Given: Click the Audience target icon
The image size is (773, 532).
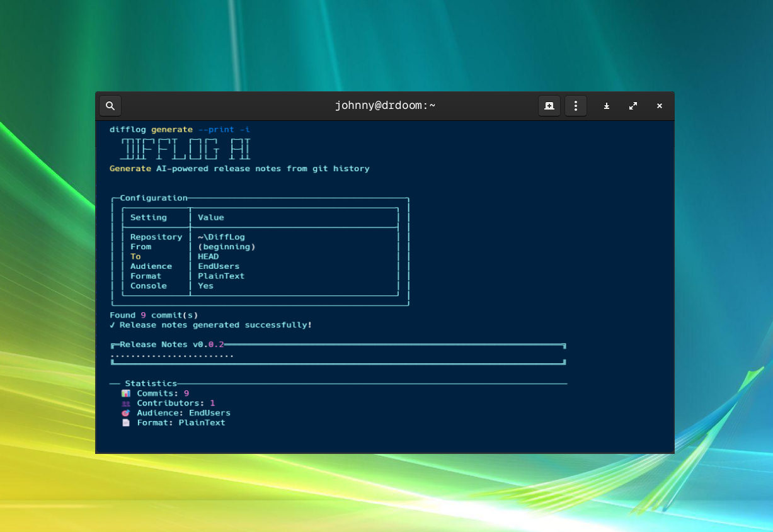Looking at the screenshot, I should (x=125, y=413).
